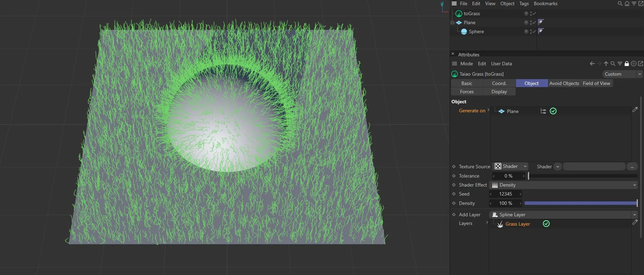Image resolution: width=644 pixels, height=275 pixels.
Task: Click hierarchy icon next to Plane in Generate on
Action: pyautogui.click(x=543, y=111)
